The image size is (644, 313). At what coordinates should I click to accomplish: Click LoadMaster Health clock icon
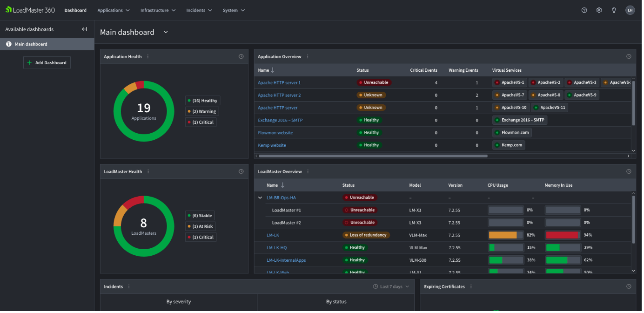coord(242,172)
